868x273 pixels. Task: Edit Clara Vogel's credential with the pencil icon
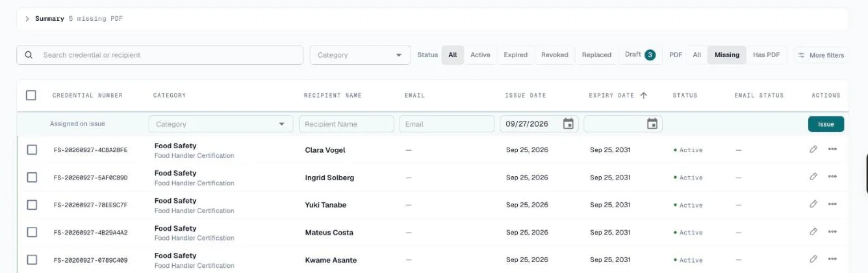(813, 149)
